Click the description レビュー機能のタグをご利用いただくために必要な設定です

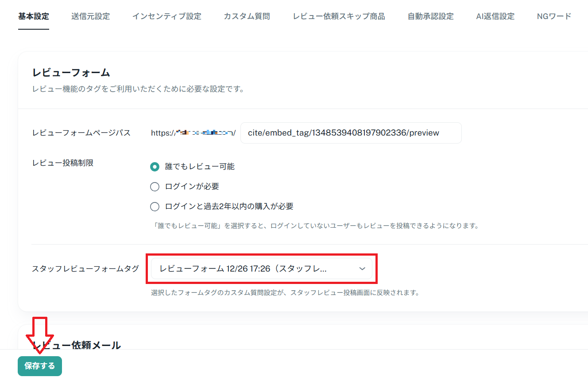pyautogui.click(x=138, y=89)
